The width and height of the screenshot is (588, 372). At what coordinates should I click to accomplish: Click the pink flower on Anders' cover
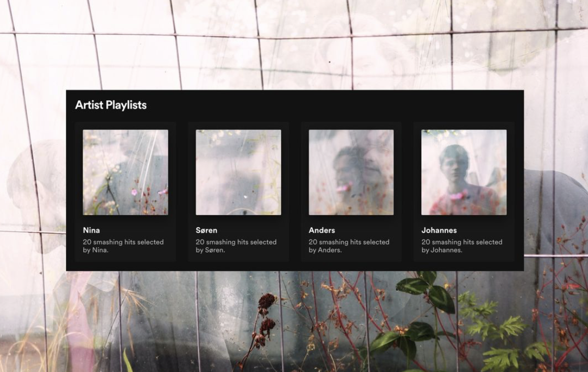pyautogui.click(x=345, y=188)
